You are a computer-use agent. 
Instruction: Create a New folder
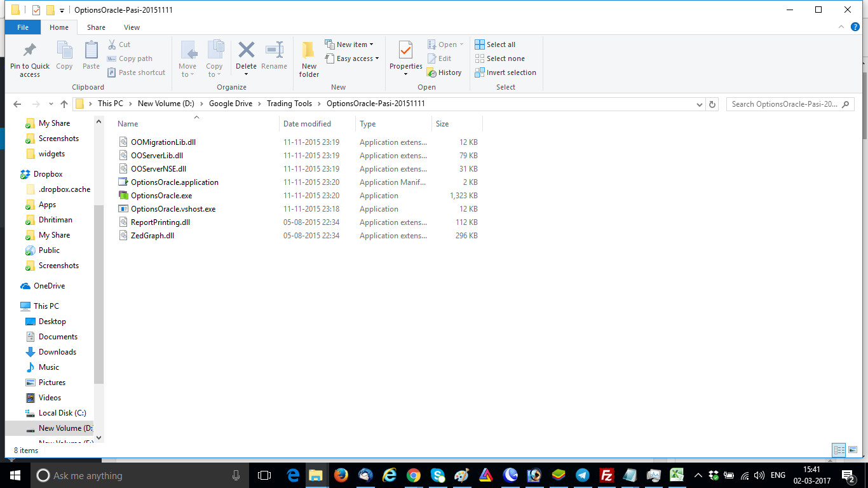tap(309, 59)
